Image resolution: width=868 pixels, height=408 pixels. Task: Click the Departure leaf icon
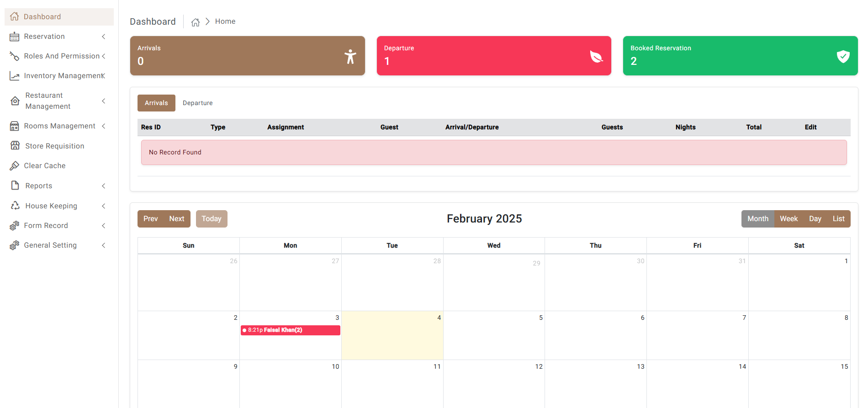click(596, 56)
